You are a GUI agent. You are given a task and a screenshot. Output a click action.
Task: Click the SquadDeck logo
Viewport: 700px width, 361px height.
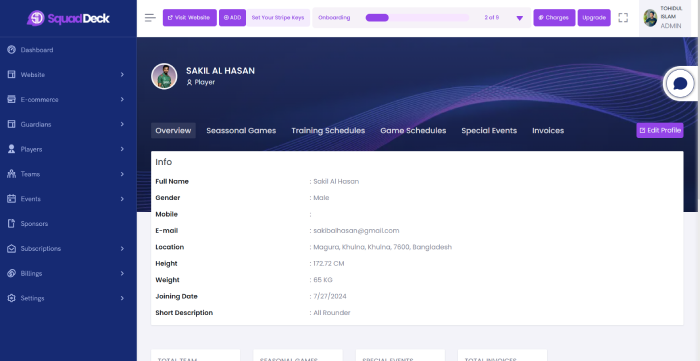click(x=68, y=18)
